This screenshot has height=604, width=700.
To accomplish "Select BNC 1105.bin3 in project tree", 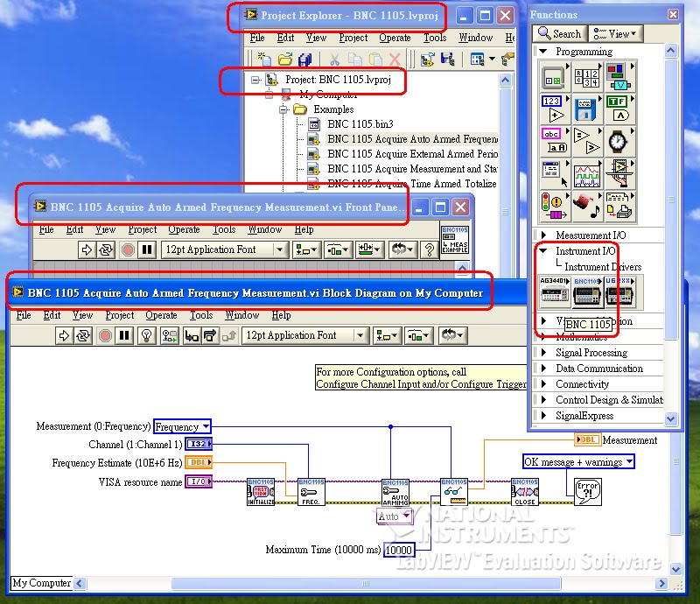I will pyautogui.click(x=360, y=123).
